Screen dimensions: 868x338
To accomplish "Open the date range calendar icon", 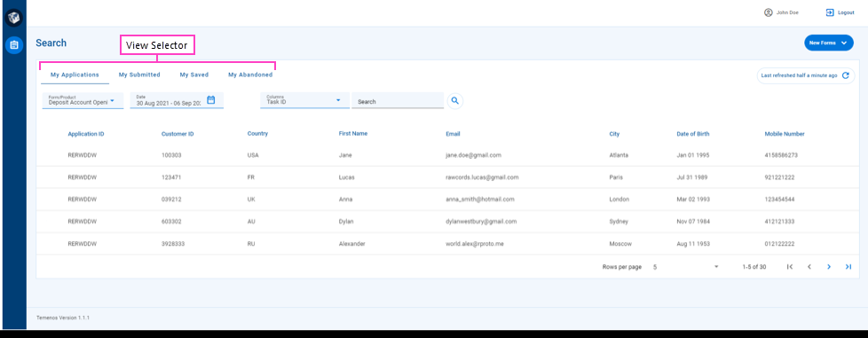I will 211,100.
